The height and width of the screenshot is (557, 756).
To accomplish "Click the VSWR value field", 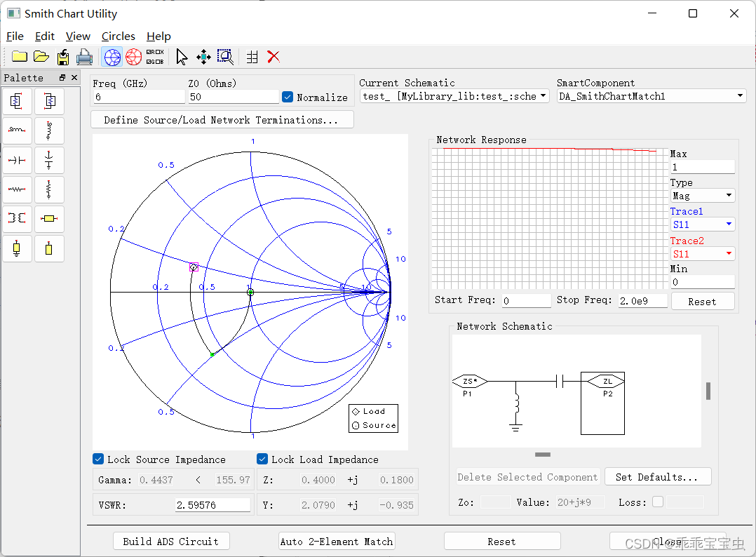I will (x=212, y=505).
